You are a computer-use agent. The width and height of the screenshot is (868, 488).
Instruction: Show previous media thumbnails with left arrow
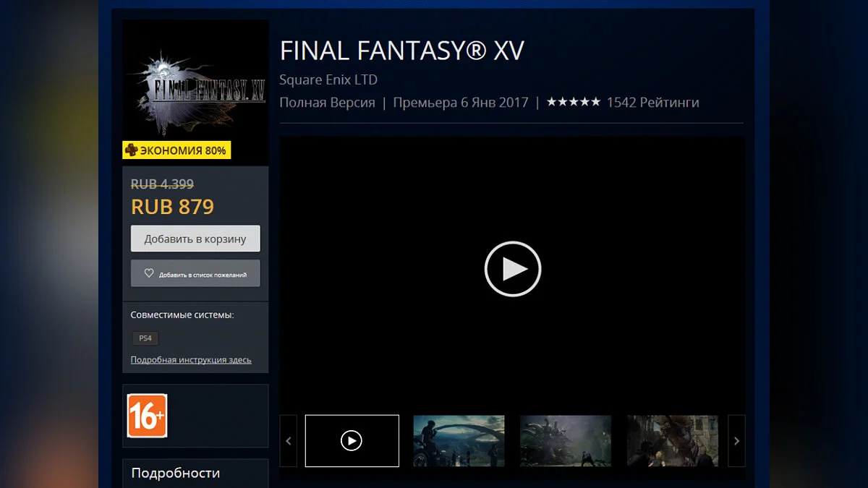[x=288, y=440]
